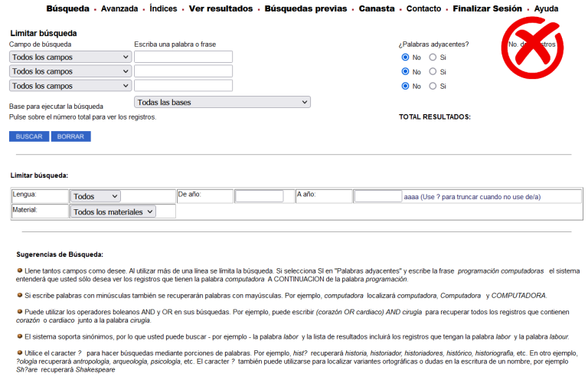Image resolution: width=588 pixels, height=387 pixels.
Task: Go to Avanzada search page
Action: click(119, 8)
